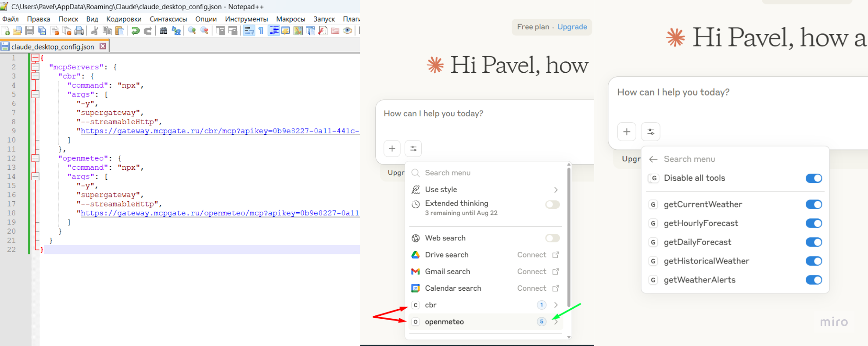The height and width of the screenshot is (346, 868).
Task: Click the Paste clipboard icon
Action: pyautogui.click(x=119, y=31)
